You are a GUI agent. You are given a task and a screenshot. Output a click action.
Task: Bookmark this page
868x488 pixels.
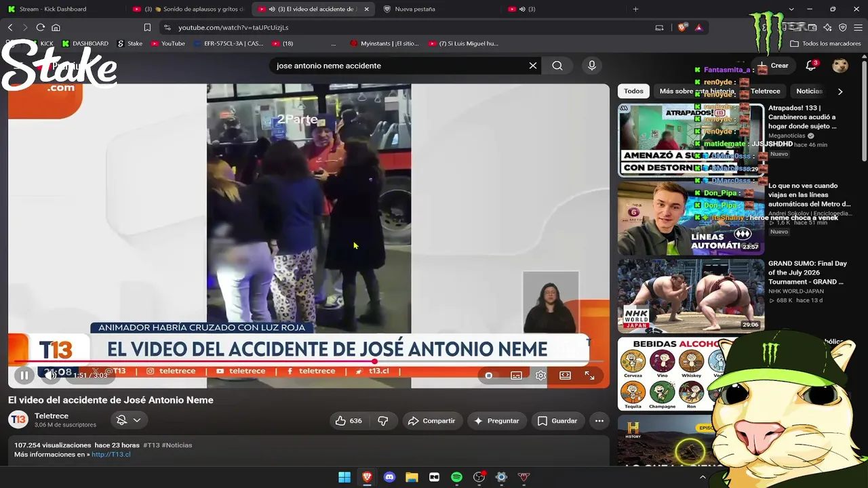tap(147, 27)
